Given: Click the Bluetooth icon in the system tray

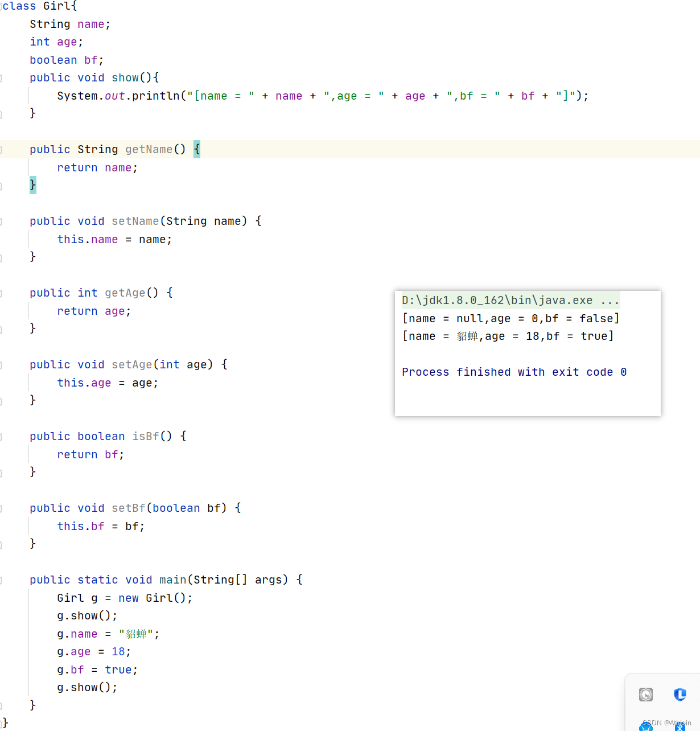Looking at the screenshot, I should click(680, 726).
